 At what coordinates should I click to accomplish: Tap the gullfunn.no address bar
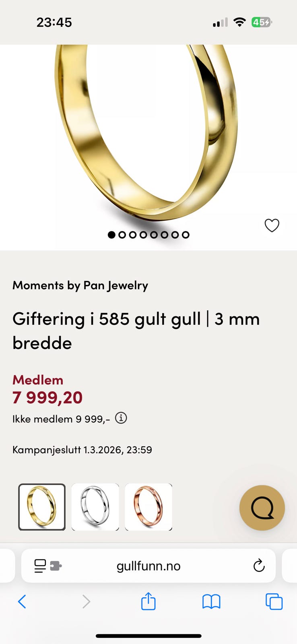pos(148,566)
